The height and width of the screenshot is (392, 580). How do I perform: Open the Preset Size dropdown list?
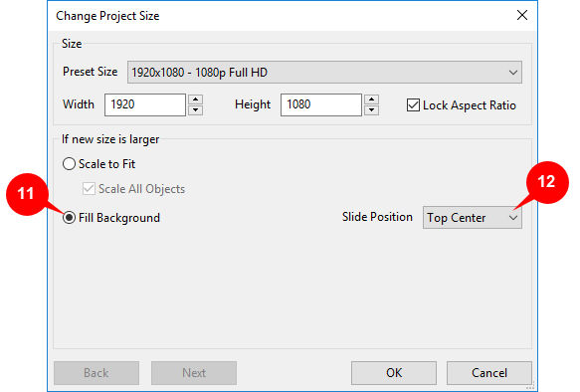click(x=324, y=72)
